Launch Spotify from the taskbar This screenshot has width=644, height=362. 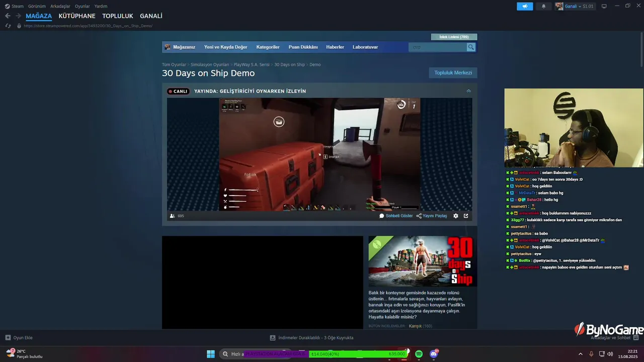[x=419, y=354]
